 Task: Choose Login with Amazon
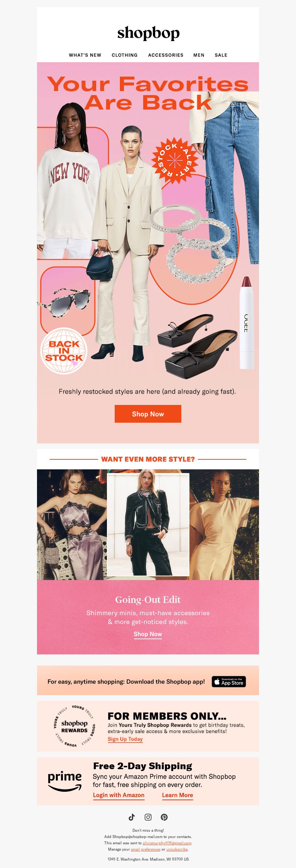(119, 795)
